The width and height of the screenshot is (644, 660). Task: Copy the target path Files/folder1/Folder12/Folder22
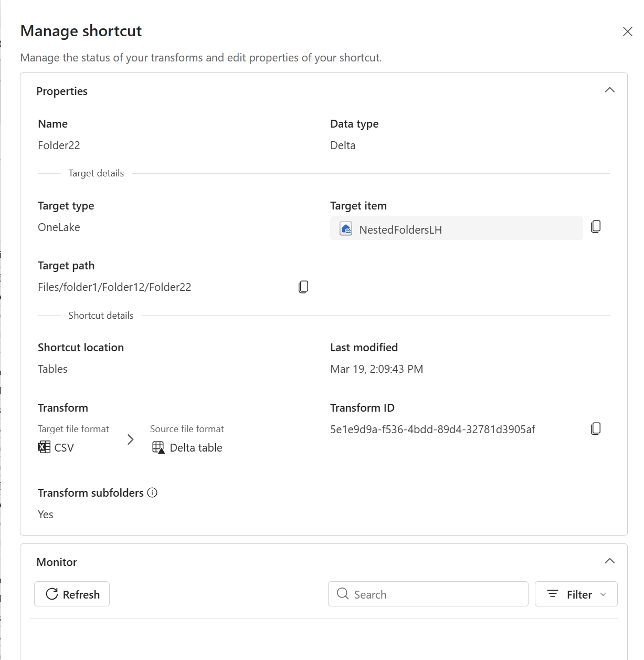[303, 287]
